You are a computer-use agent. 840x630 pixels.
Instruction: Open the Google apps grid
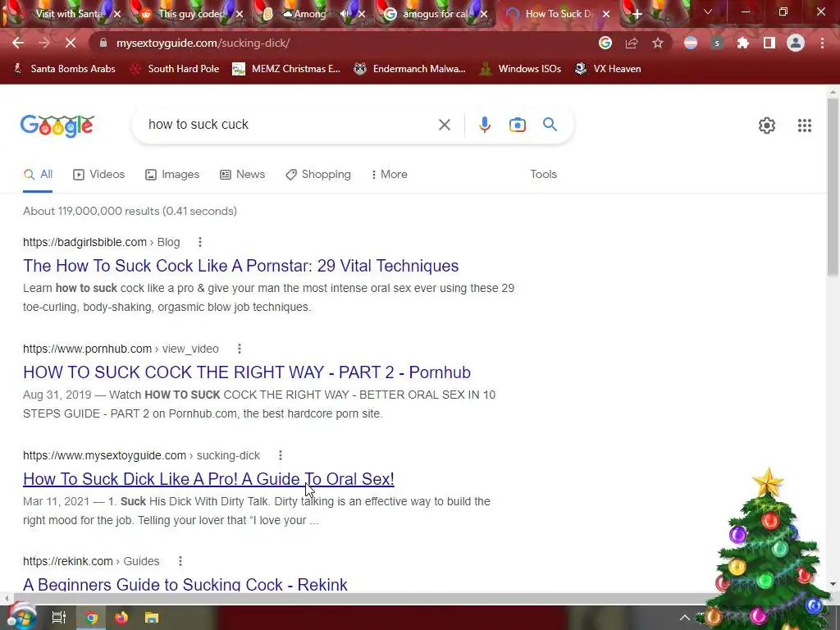805,126
